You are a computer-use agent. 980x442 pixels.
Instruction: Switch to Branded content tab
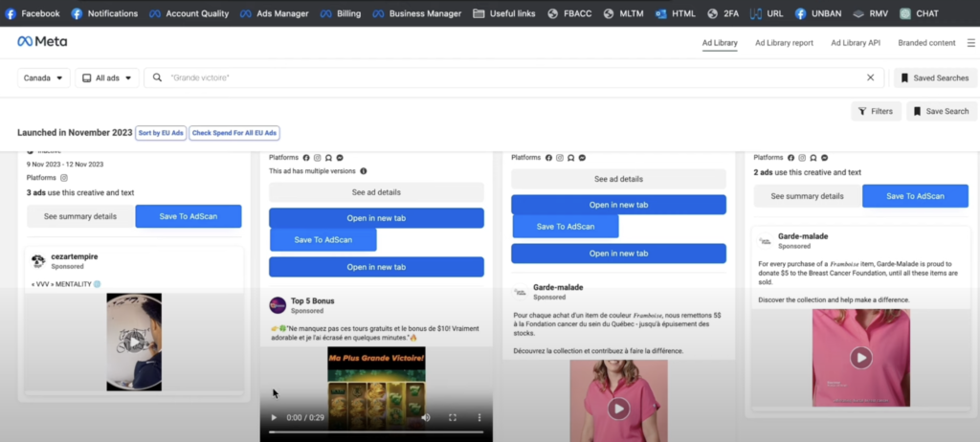coord(926,43)
